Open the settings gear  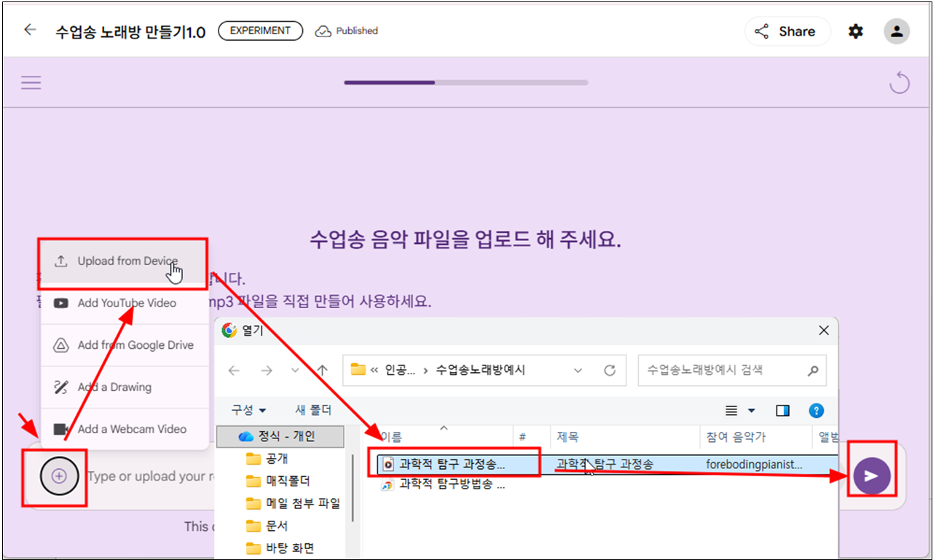click(856, 31)
